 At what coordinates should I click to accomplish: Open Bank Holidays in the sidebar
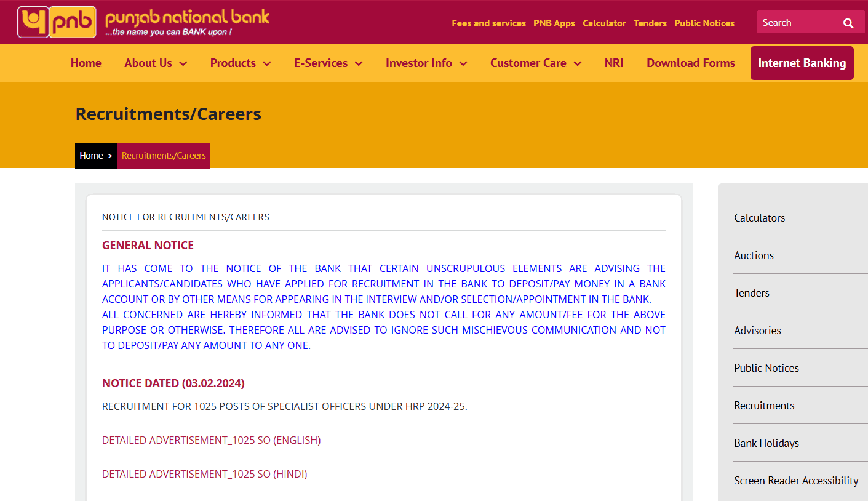[766, 443]
